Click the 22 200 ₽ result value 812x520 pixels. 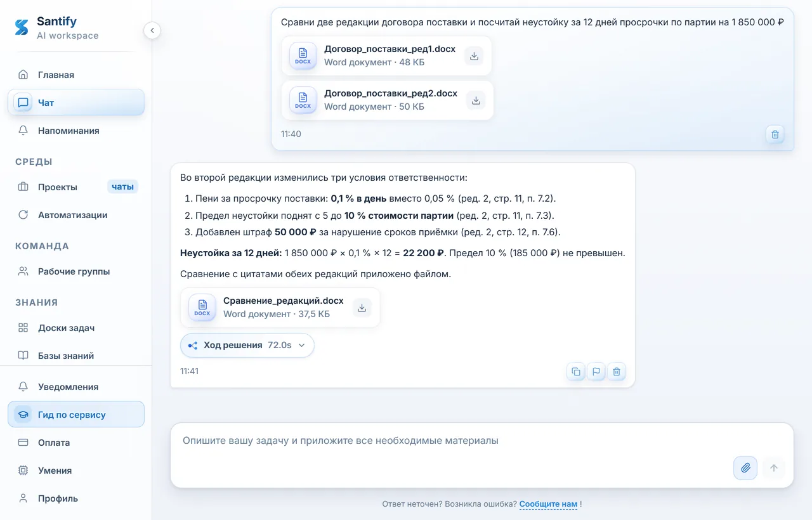coord(423,253)
